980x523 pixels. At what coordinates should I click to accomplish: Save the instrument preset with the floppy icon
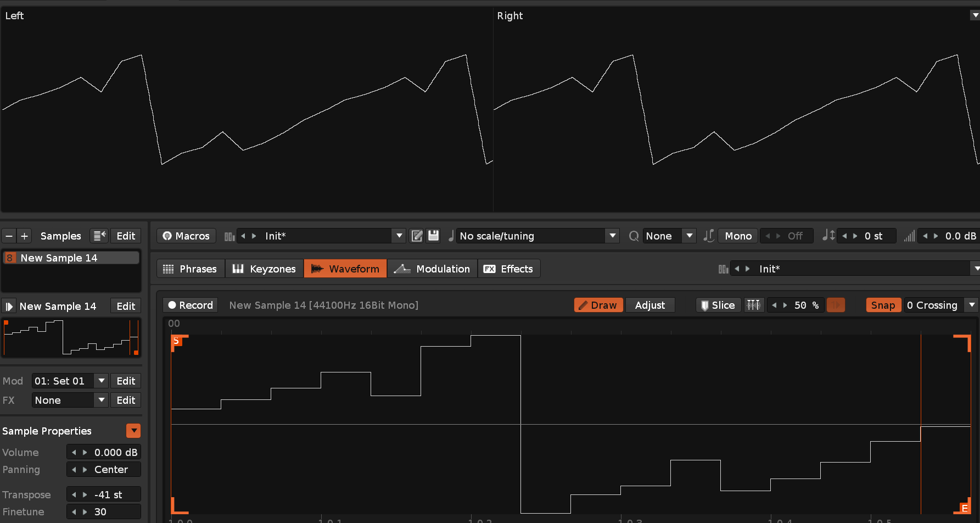click(x=434, y=236)
